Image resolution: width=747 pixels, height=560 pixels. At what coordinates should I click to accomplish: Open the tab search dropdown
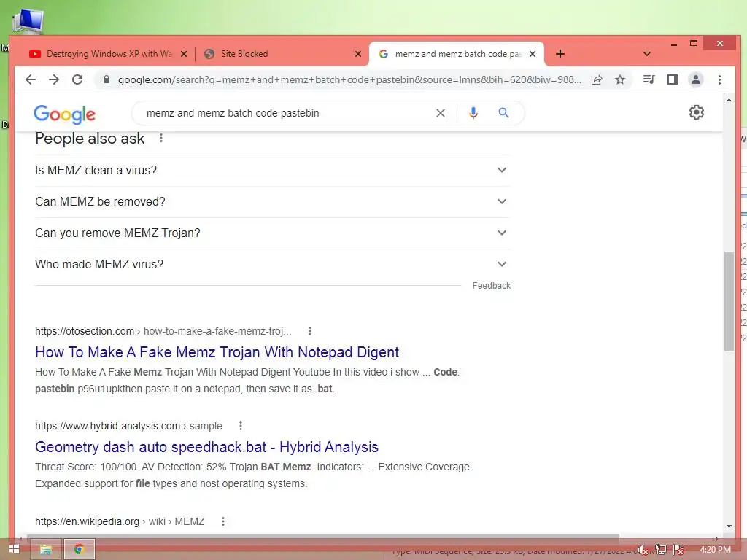coord(646,54)
